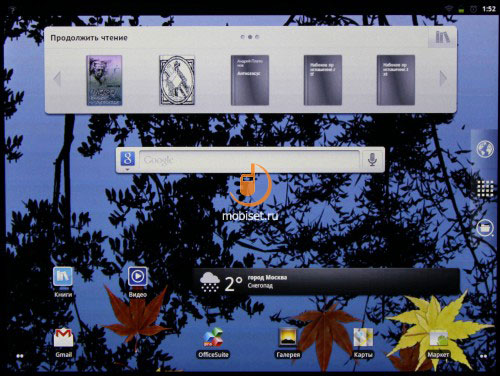Open library icon in reading widget
500x376 pixels.
pyautogui.click(x=442, y=37)
